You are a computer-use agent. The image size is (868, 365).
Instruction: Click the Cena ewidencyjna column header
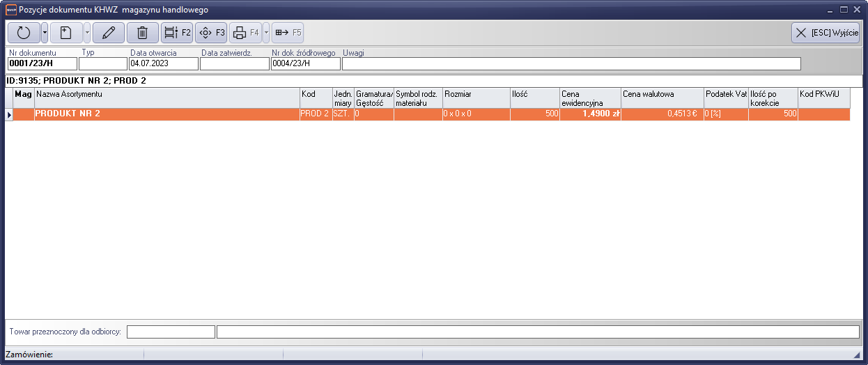coord(589,98)
